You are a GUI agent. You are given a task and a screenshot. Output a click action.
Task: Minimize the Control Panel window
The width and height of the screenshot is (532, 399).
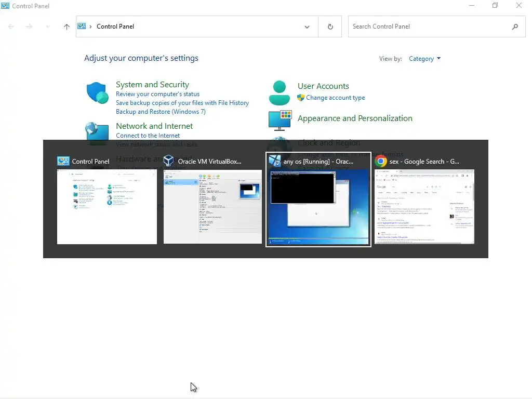(x=472, y=5)
